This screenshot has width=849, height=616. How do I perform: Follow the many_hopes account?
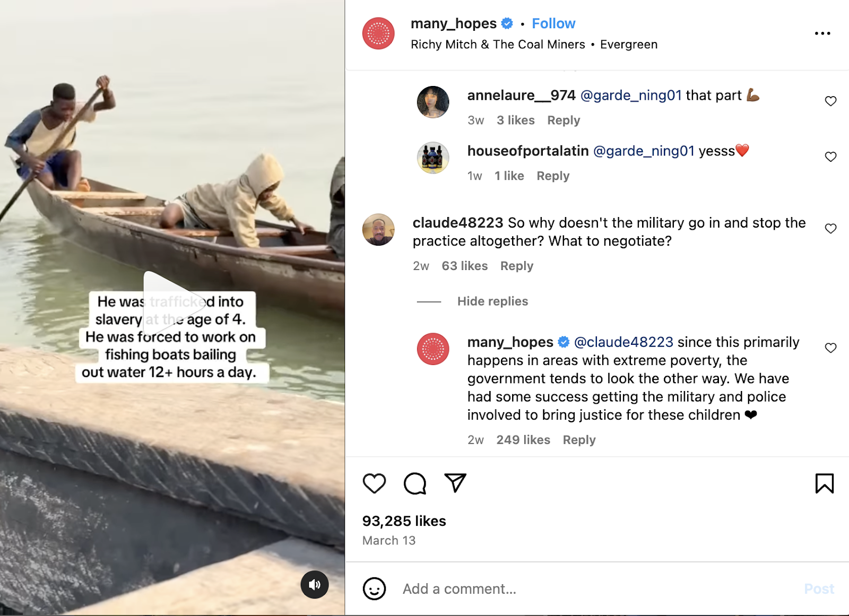[553, 24]
